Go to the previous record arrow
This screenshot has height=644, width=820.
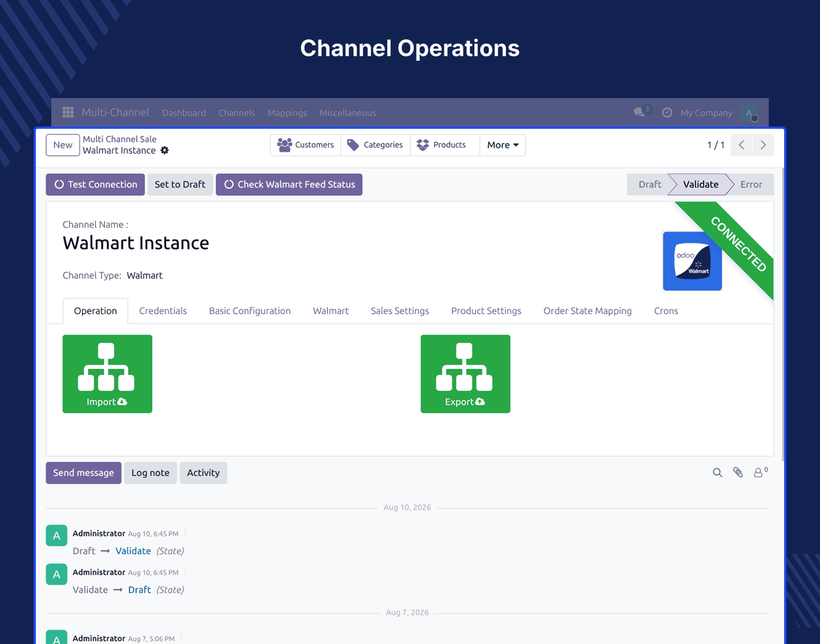(x=742, y=145)
